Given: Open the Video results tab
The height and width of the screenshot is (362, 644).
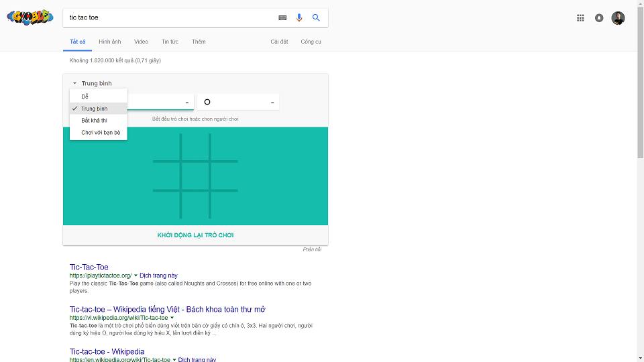Looking at the screenshot, I should 141,42.
